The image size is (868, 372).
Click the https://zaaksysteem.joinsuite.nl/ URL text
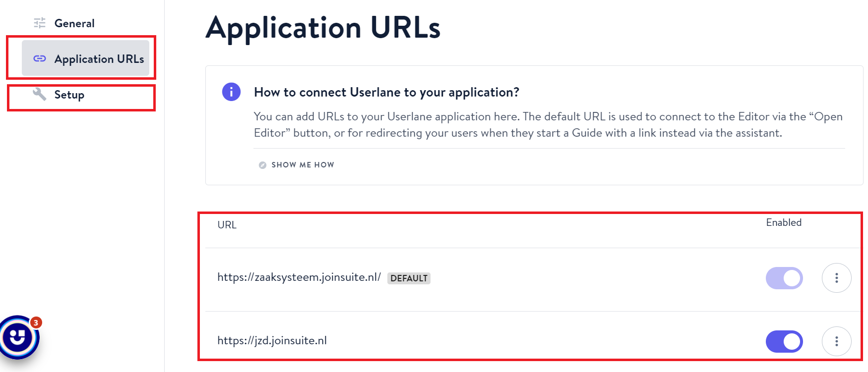(299, 277)
